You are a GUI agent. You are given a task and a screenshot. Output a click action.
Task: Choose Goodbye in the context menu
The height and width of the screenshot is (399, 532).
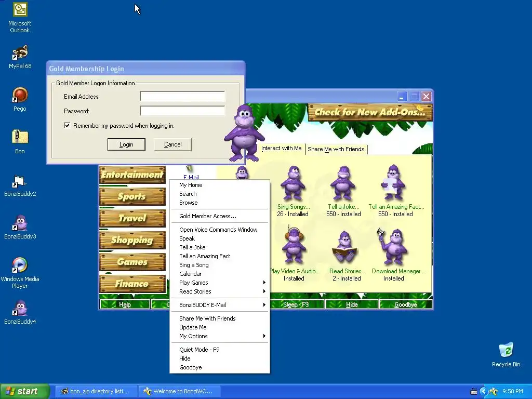pyautogui.click(x=220, y=367)
